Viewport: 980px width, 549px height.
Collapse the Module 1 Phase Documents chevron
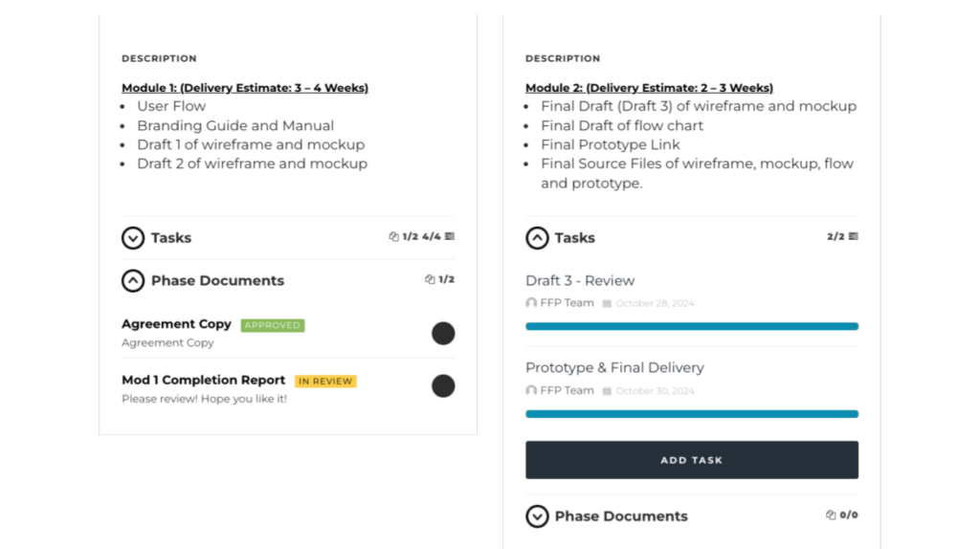[x=132, y=280]
